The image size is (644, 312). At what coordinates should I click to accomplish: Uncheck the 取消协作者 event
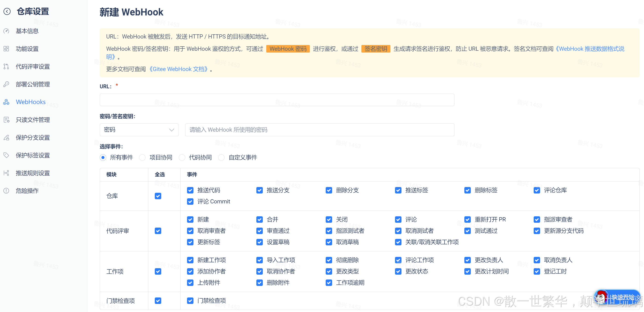click(259, 271)
